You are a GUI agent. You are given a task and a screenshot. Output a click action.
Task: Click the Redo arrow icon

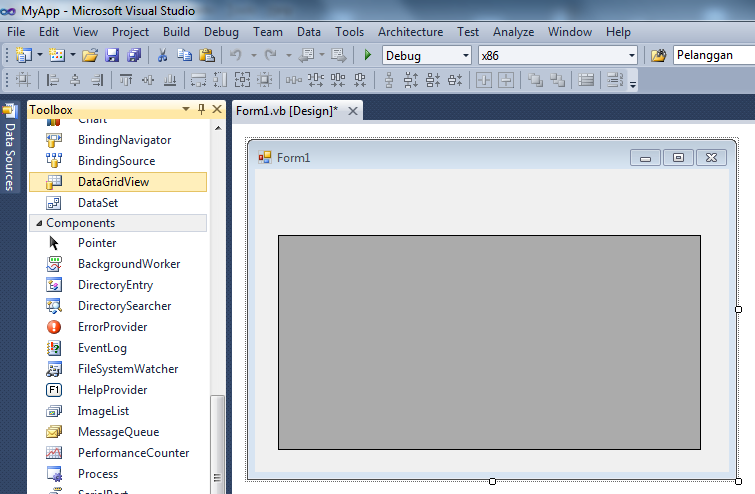pyautogui.click(x=271, y=55)
